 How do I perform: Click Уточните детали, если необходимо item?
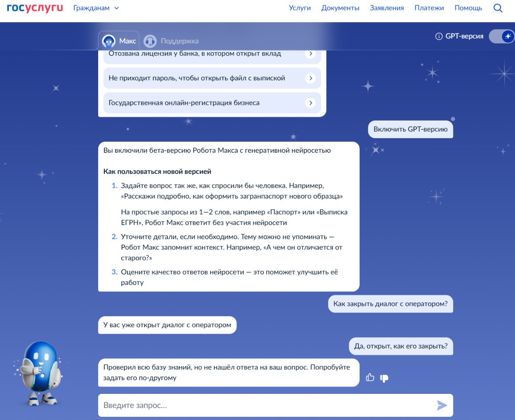(x=231, y=247)
